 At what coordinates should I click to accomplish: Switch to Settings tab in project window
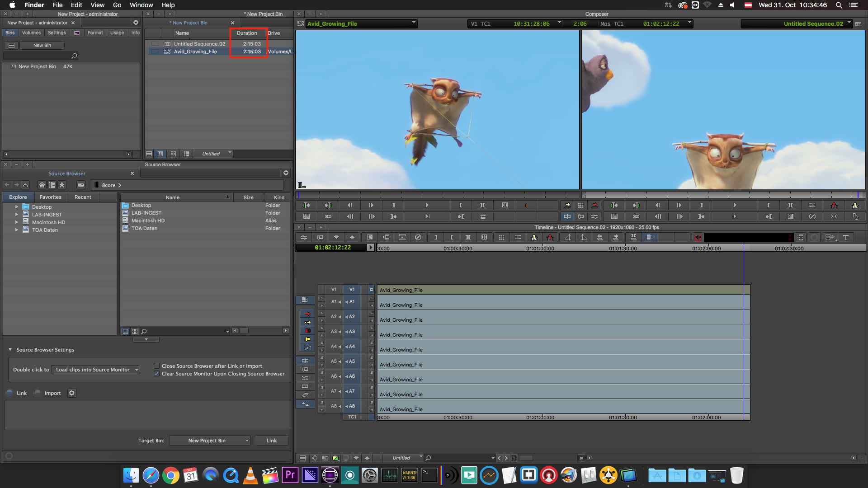tap(57, 33)
